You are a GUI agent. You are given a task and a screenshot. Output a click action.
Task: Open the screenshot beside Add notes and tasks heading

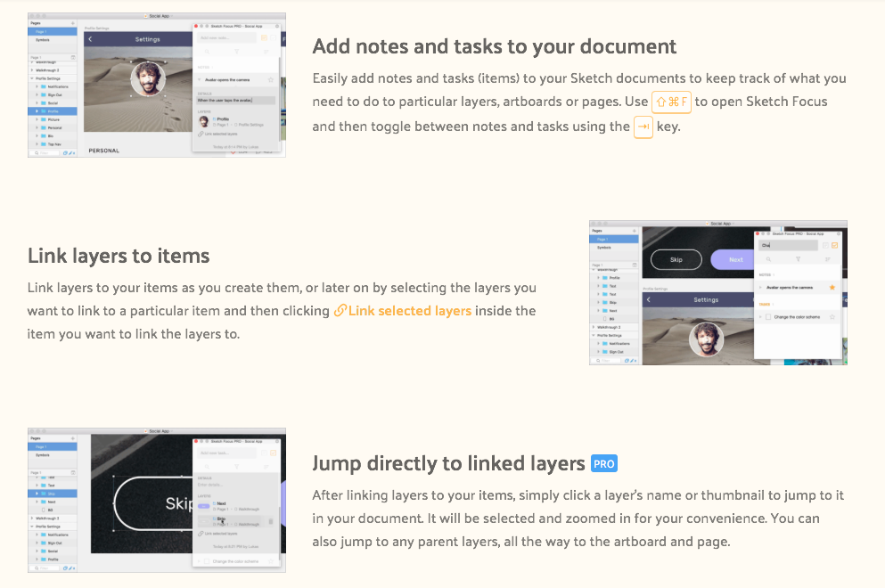click(x=156, y=85)
